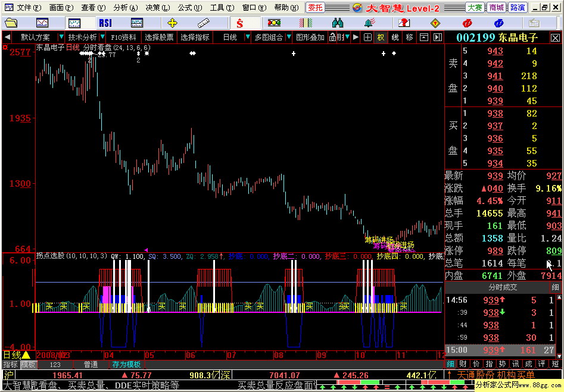The image size is (564, 392).
Task: Click the 天通股份 机构买单 ticker text
Action: pos(496,375)
